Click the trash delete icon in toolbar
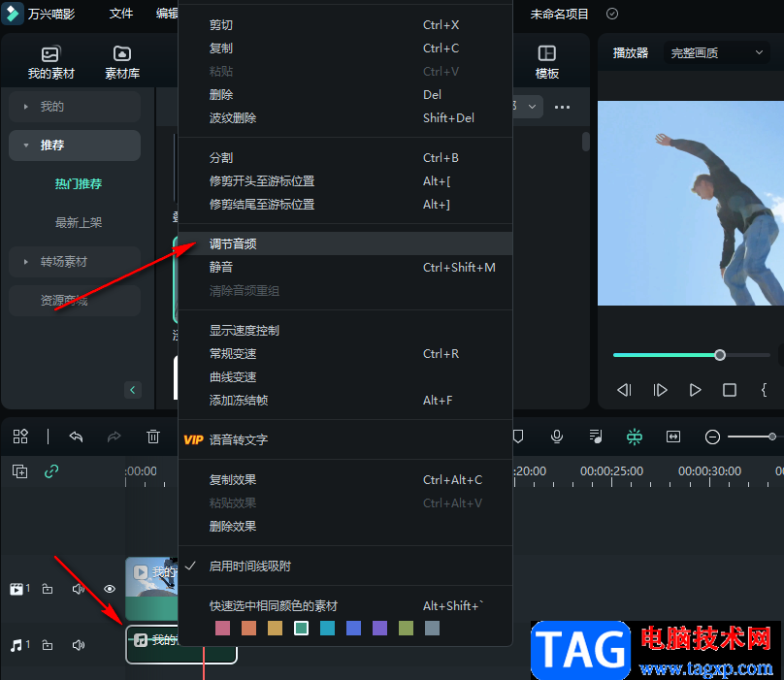784x680 pixels. [x=153, y=437]
